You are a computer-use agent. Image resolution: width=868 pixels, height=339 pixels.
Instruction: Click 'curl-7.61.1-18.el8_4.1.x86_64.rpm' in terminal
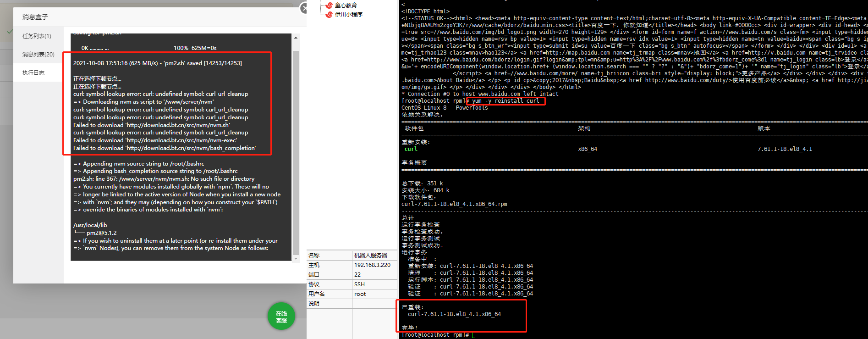click(454, 204)
